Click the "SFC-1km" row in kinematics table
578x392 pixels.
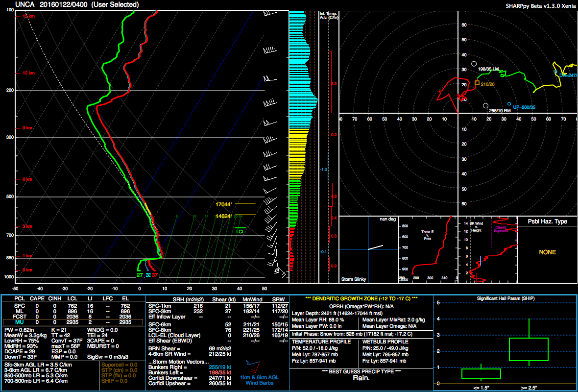(217, 306)
